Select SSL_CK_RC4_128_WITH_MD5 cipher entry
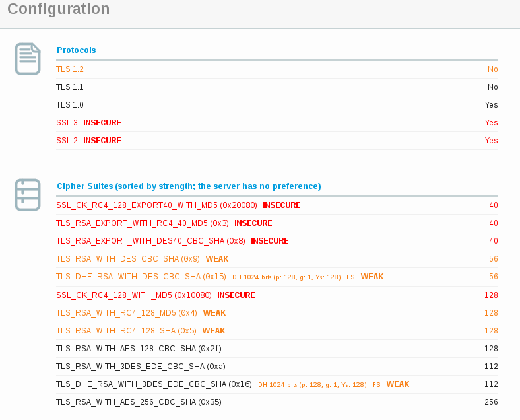This screenshot has height=420, width=520. (134, 295)
